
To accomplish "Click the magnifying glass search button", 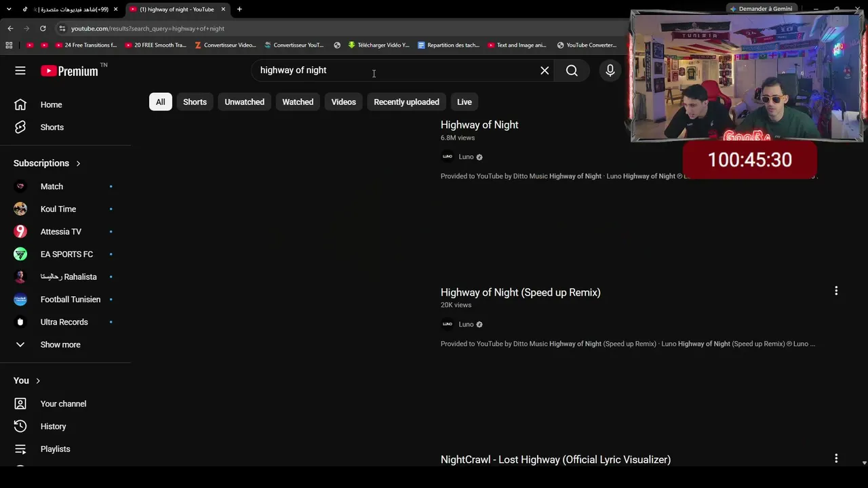I will pos(572,70).
